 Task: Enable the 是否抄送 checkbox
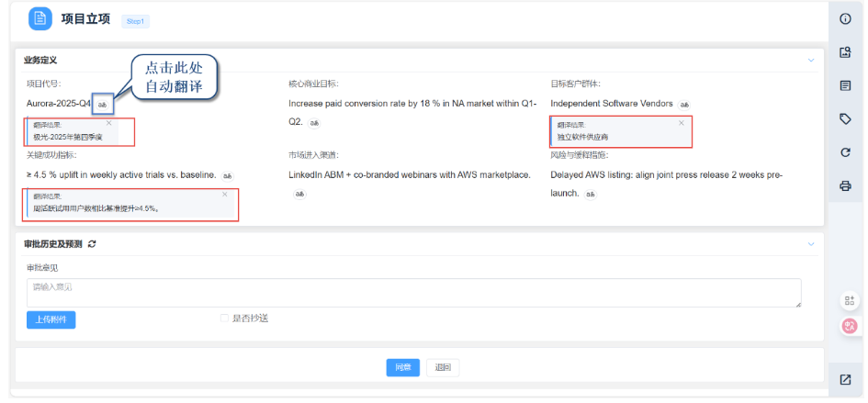(224, 319)
